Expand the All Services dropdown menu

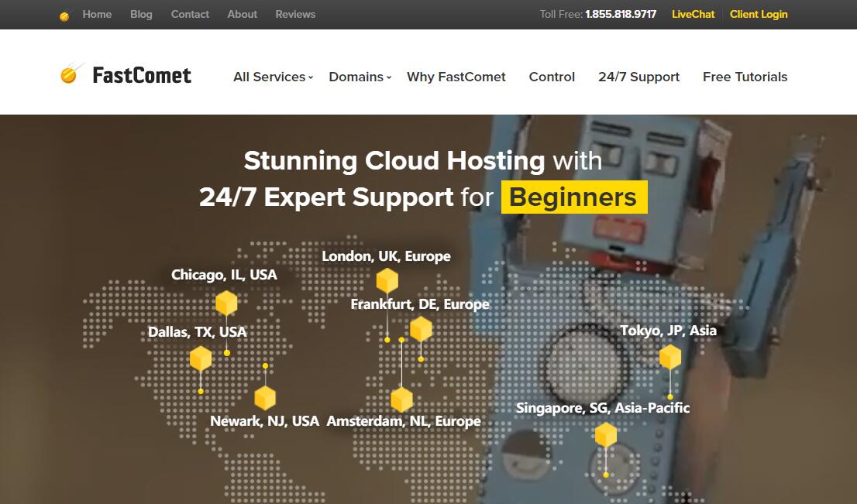click(x=274, y=77)
